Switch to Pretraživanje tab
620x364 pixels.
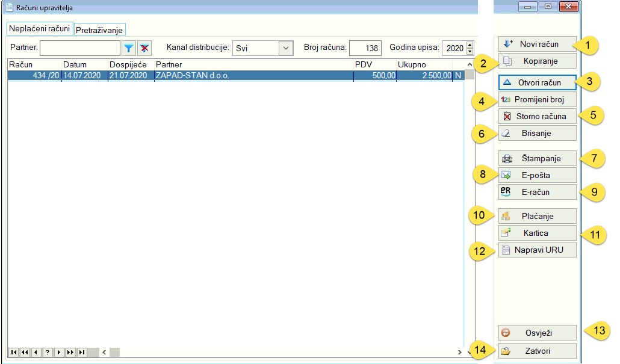(x=99, y=30)
